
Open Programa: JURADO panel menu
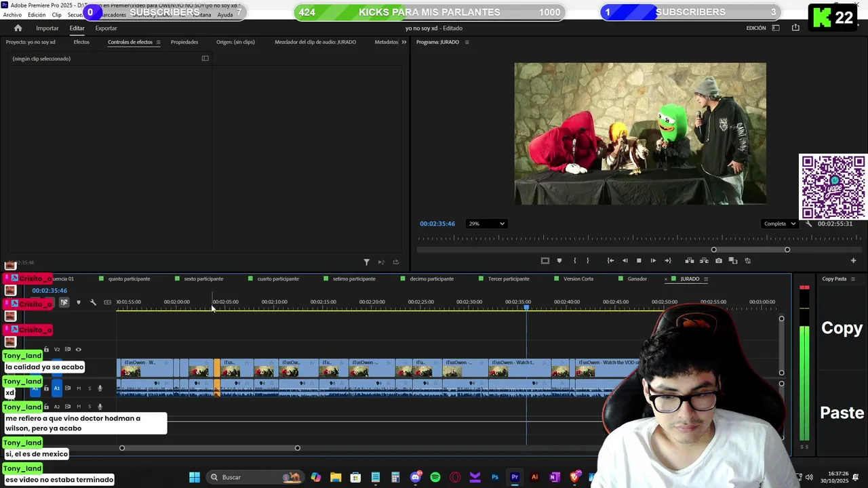click(467, 42)
